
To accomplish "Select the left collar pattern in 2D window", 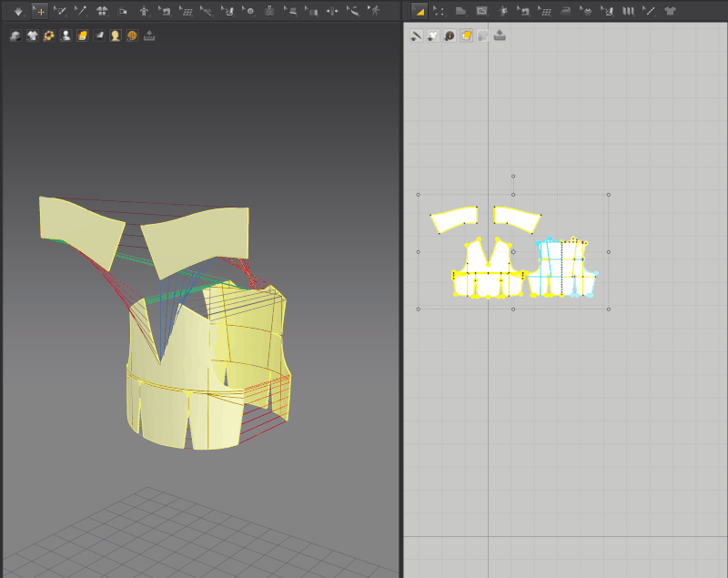I will click(454, 218).
